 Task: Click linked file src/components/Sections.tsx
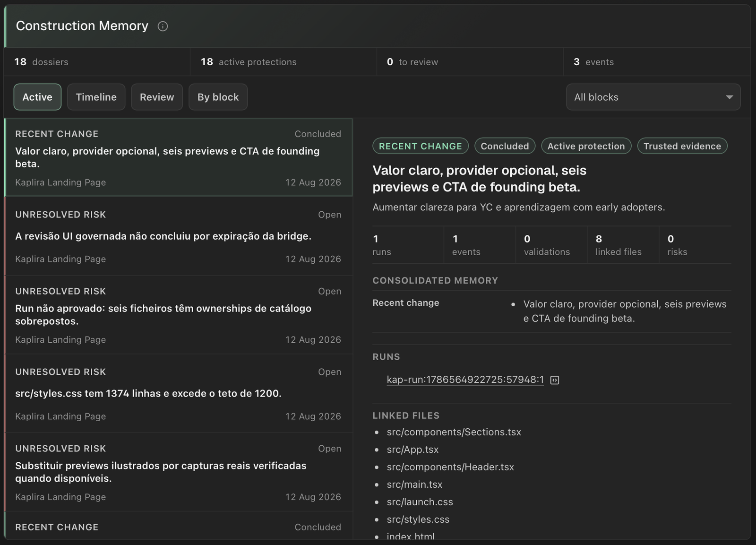pyautogui.click(x=454, y=432)
